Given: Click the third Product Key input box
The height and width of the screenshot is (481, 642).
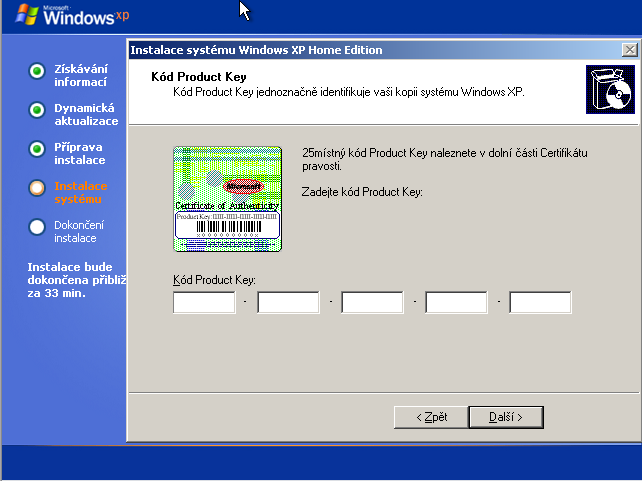Looking at the screenshot, I should pos(372,302).
